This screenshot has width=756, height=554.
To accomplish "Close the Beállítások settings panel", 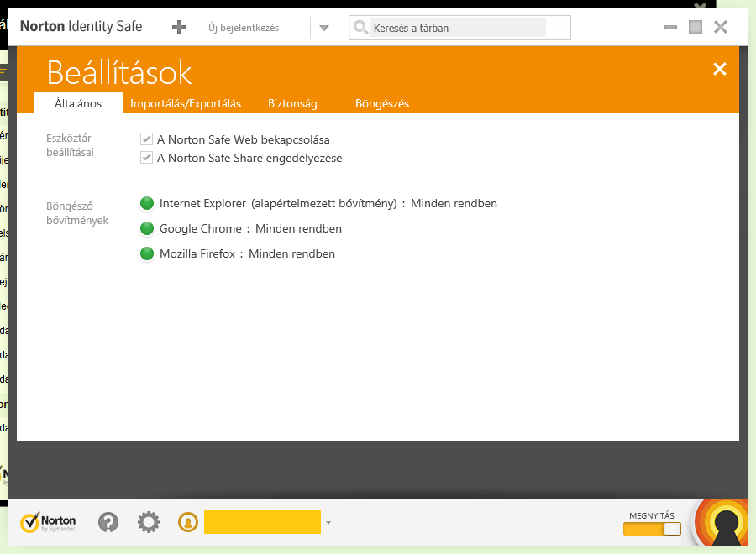I will [x=719, y=69].
